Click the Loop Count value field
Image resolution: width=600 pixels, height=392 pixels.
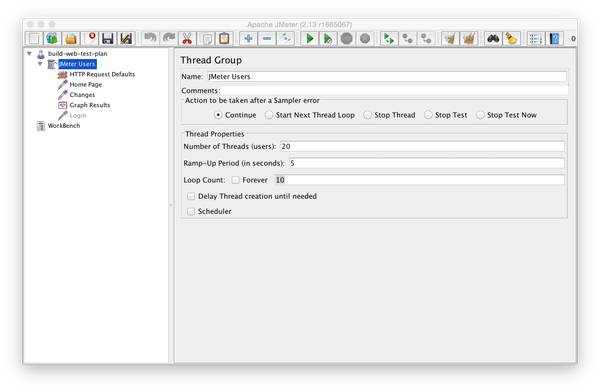(419, 180)
